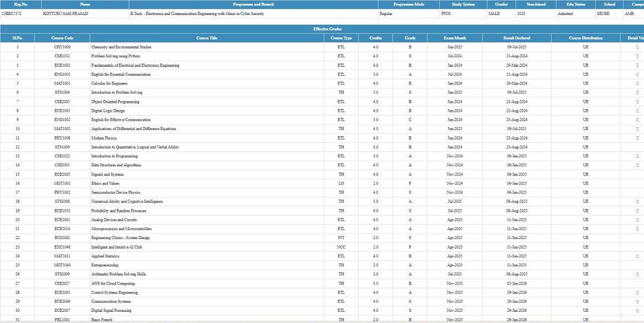Open detail view for Communication Systems row
The height and width of the screenshot is (323, 644).
point(637,302)
